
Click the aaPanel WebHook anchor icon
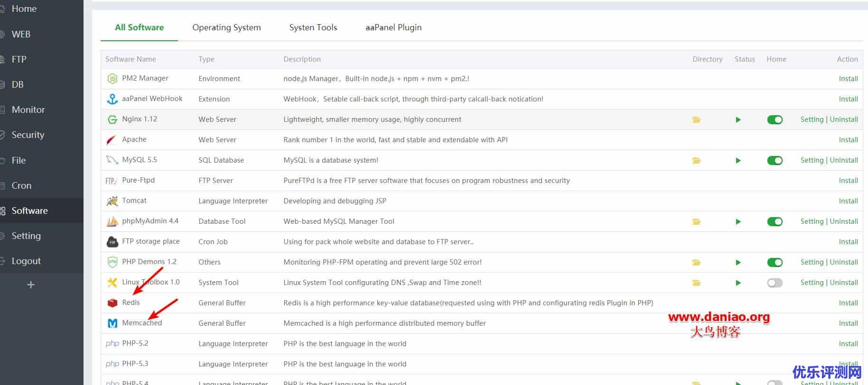(112, 99)
